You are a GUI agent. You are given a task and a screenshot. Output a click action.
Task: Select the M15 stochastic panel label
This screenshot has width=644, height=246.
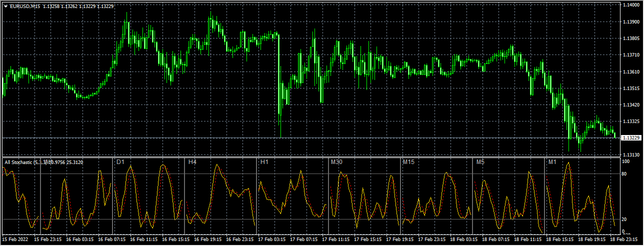(x=409, y=162)
